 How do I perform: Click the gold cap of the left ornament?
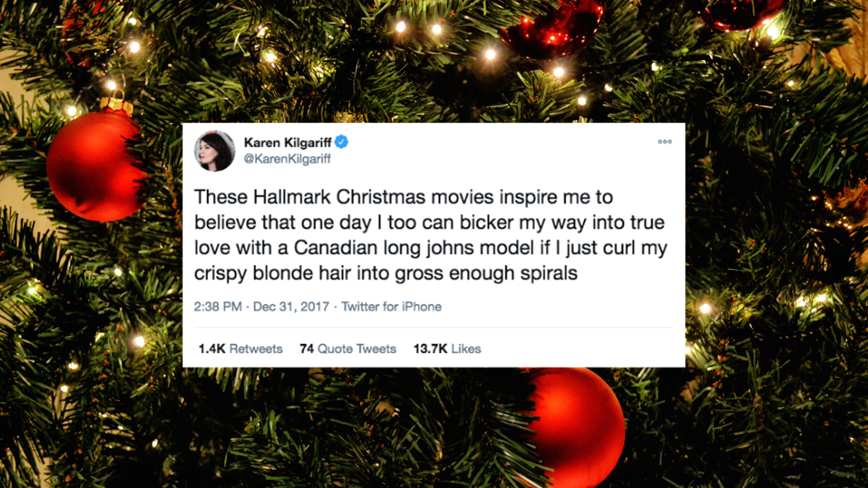pyautogui.click(x=116, y=105)
